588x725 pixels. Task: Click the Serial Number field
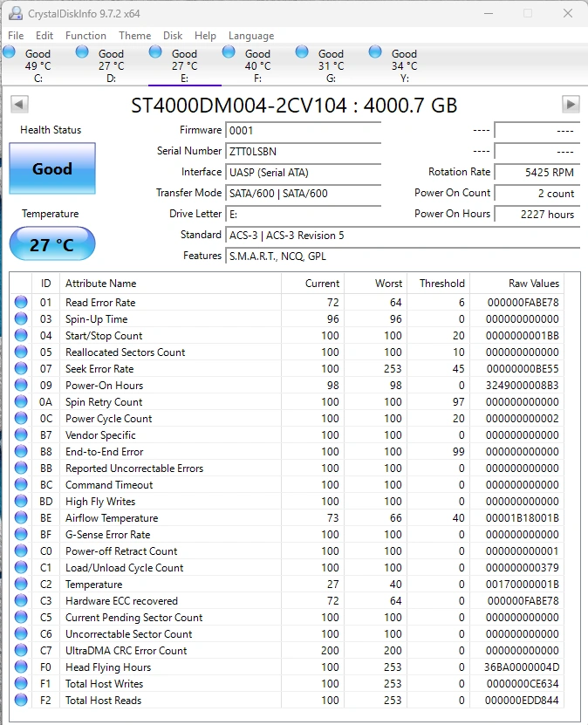303,151
